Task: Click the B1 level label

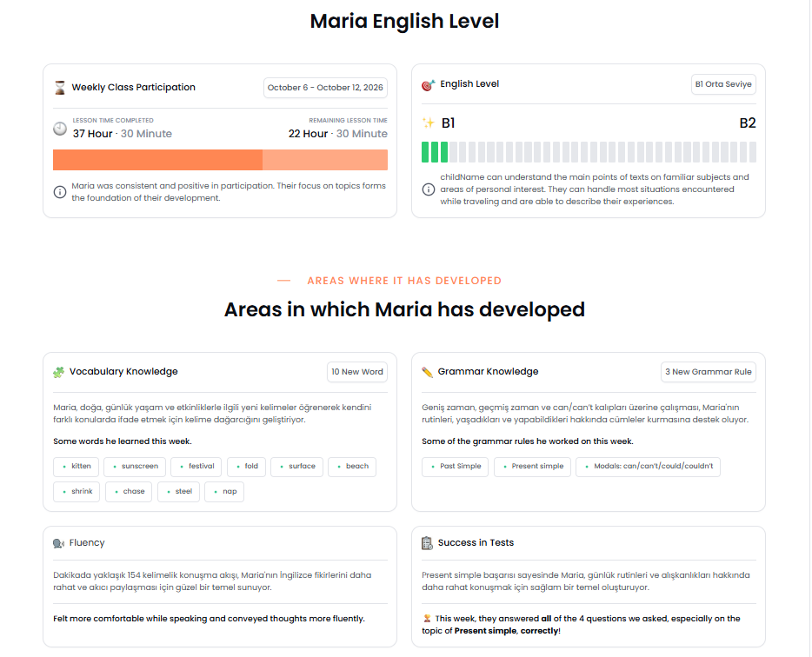Action: click(x=448, y=123)
